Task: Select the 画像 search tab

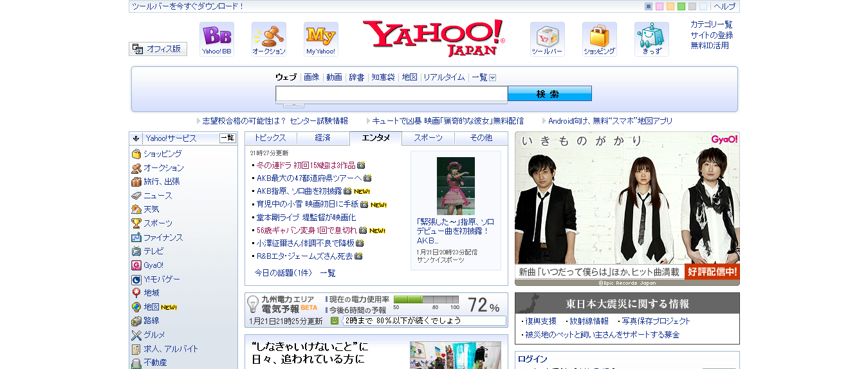Action: tap(311, 77)
